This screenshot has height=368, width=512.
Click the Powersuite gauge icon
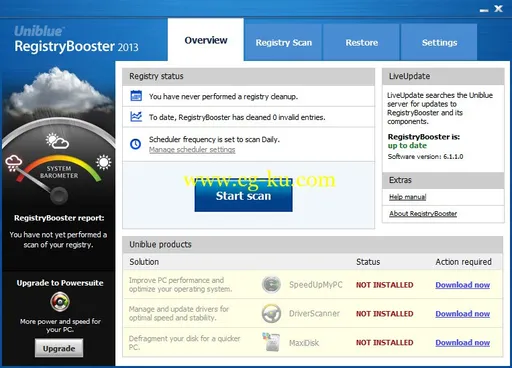click(x=60, y=302)
